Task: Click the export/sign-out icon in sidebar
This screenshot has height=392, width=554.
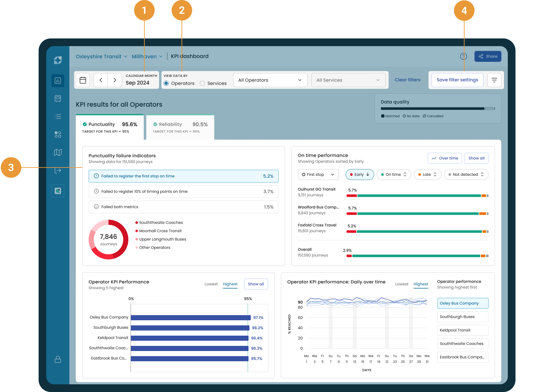Action: [x=58, y=171]
